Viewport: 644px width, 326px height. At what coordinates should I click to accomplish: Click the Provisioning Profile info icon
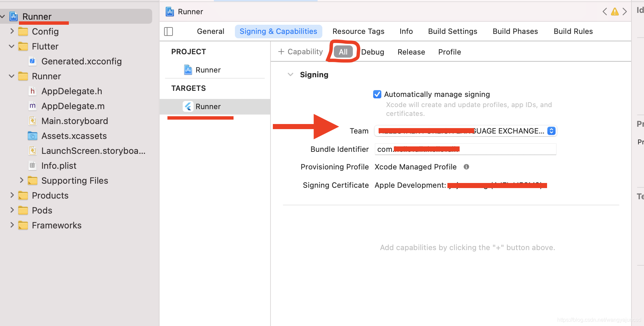click(x=466, y=167)
